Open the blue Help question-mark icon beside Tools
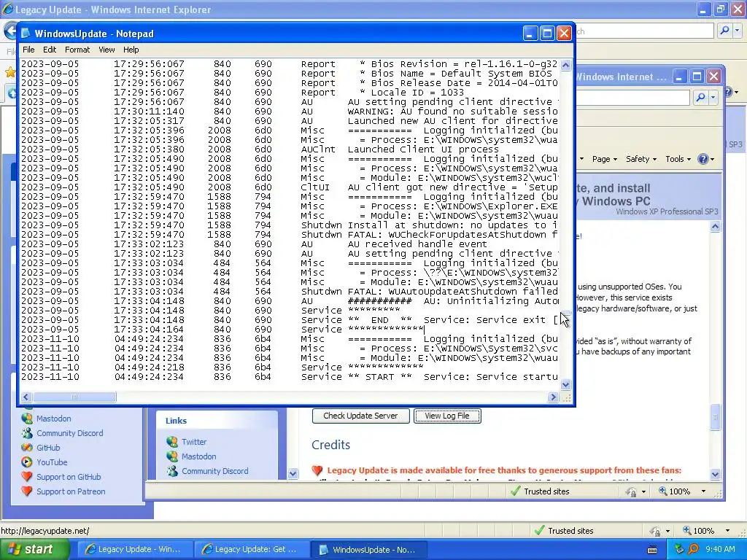This screenshot has width=747, height=560. (x=703, y=159)
